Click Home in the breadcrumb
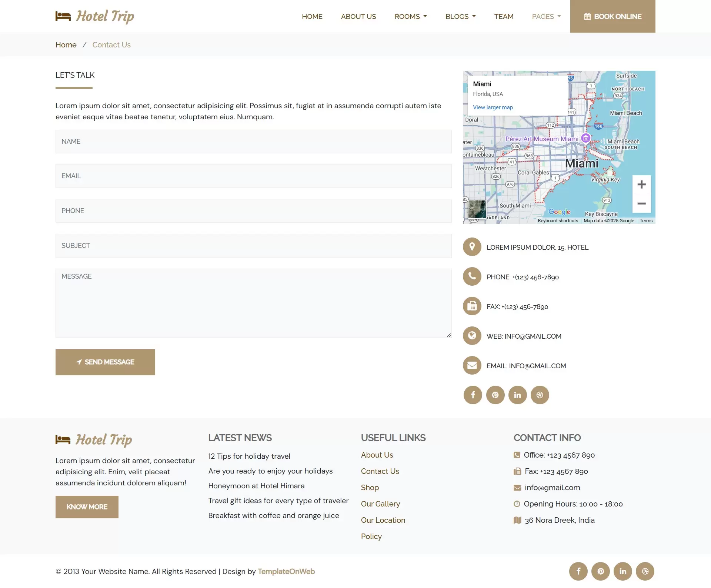 (66, 45)
